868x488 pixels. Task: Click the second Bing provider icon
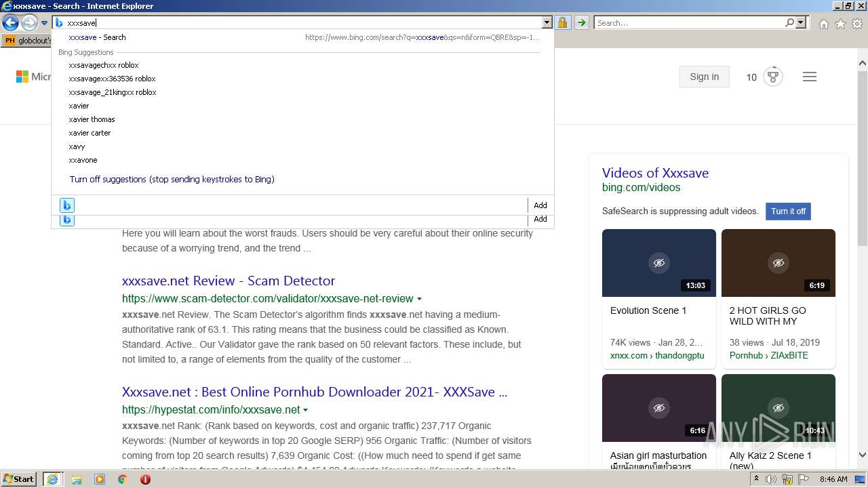66,220
